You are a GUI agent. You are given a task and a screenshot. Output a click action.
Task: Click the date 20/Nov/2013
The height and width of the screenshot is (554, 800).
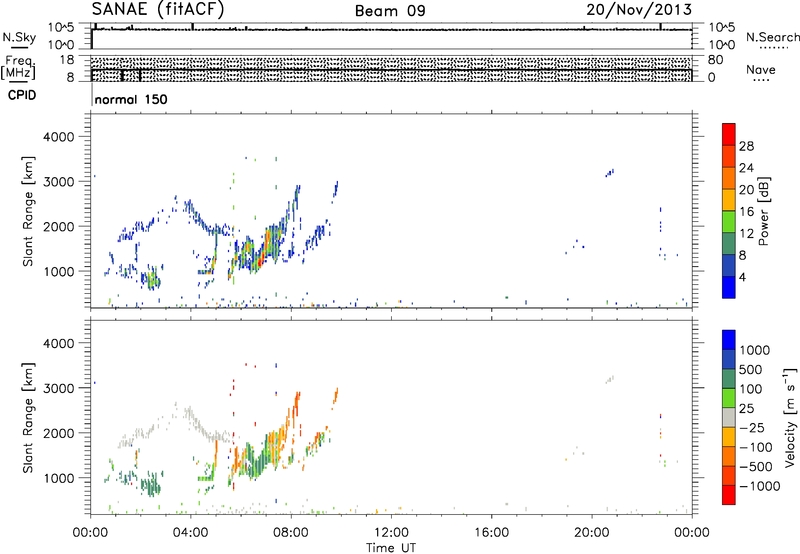pyautogui.click(x=639, y=10)
